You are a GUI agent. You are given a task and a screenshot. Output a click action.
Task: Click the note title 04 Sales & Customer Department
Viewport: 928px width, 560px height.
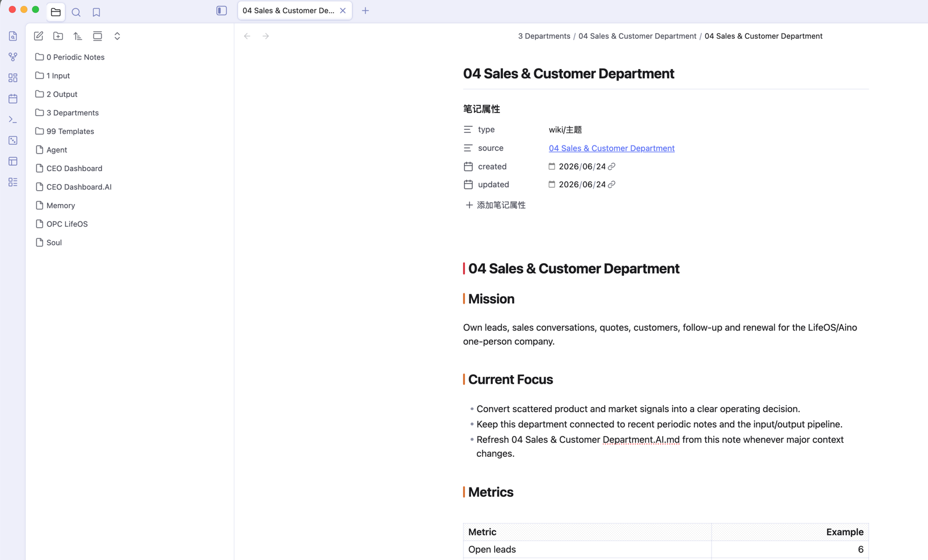[568, 74]
